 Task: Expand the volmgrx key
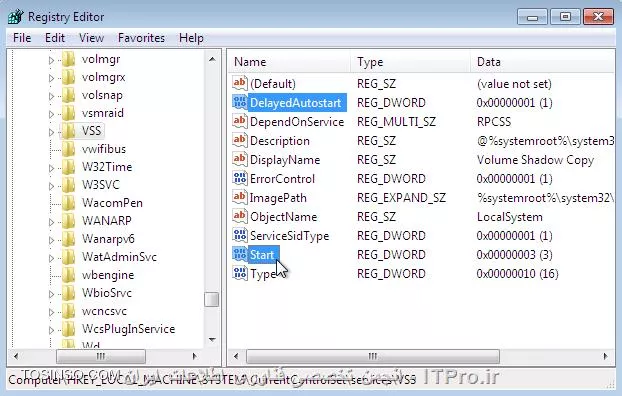[x=51, y=78]
